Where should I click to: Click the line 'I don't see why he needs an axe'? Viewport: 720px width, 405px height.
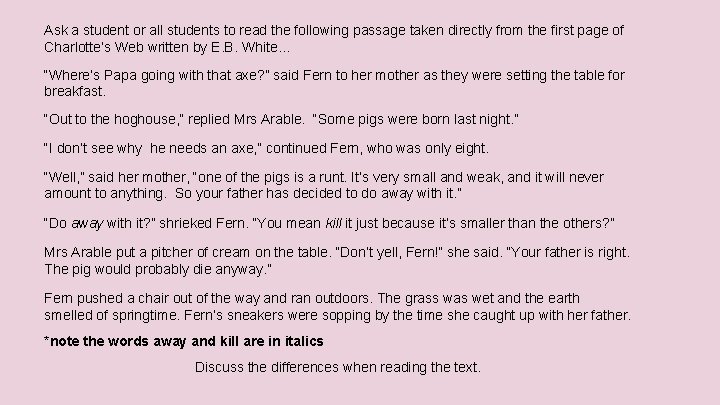click(266, 148)
